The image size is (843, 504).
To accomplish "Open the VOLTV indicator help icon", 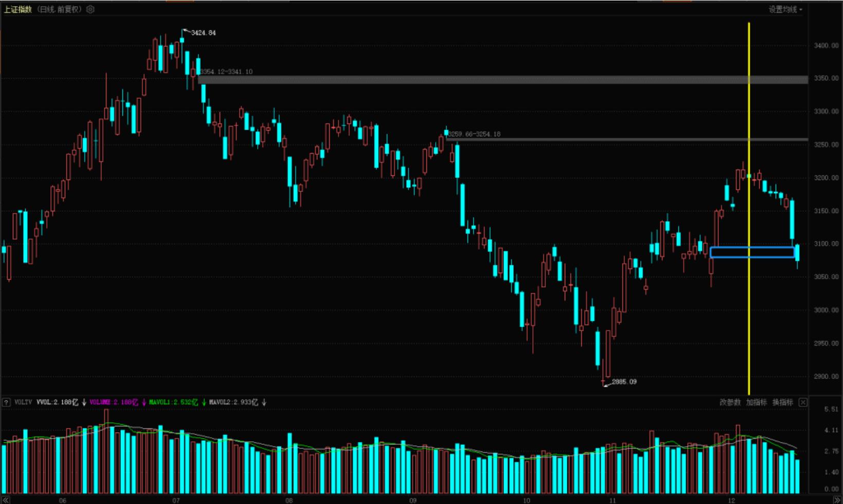I will [6, 402].
